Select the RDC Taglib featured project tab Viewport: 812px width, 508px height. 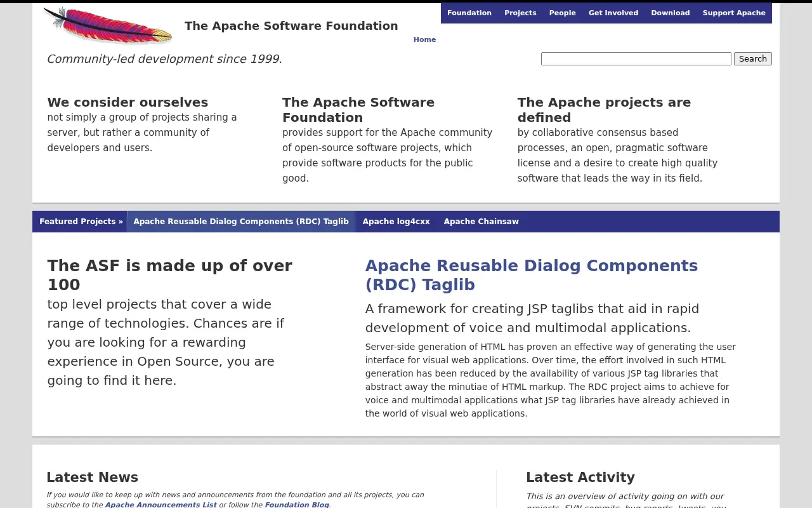click(x=241, y=222)
